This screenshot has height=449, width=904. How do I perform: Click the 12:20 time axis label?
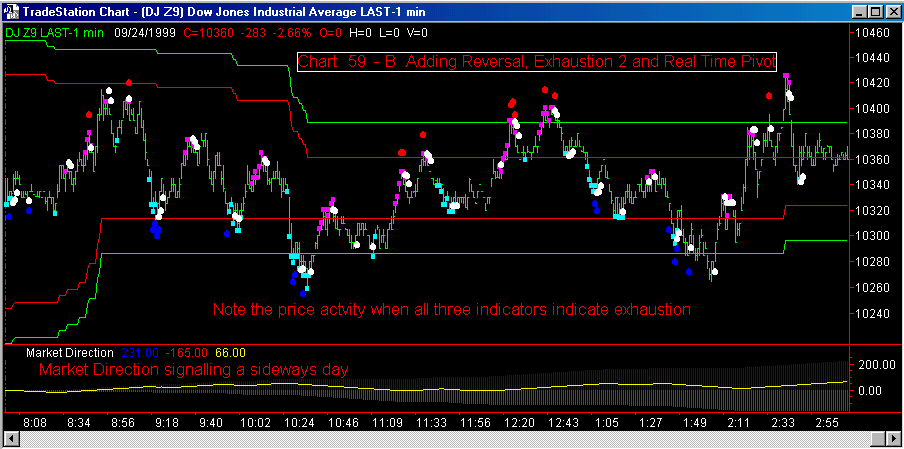coord(519,422)
